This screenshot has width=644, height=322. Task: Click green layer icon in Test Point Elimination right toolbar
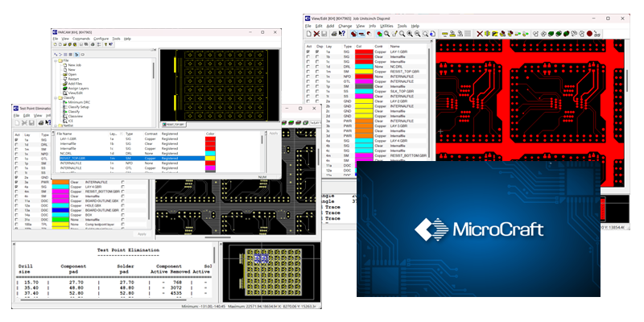[291, 123]
